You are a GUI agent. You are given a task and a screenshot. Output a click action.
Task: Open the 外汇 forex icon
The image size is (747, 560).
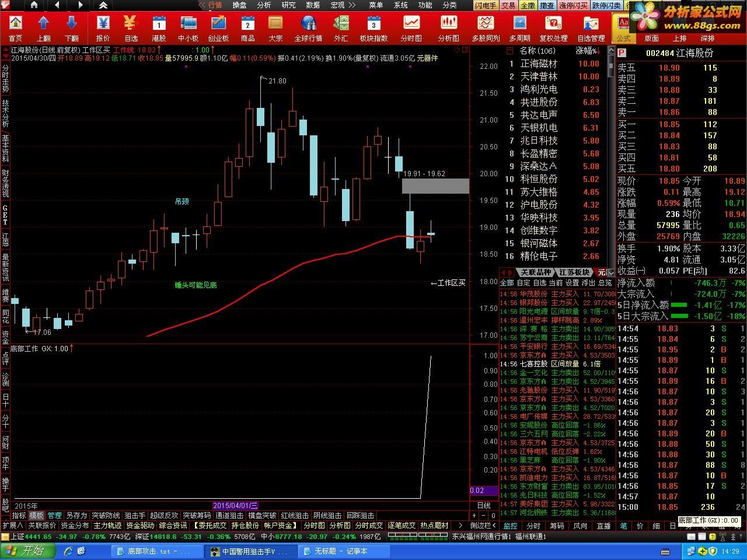pos(341,28)
